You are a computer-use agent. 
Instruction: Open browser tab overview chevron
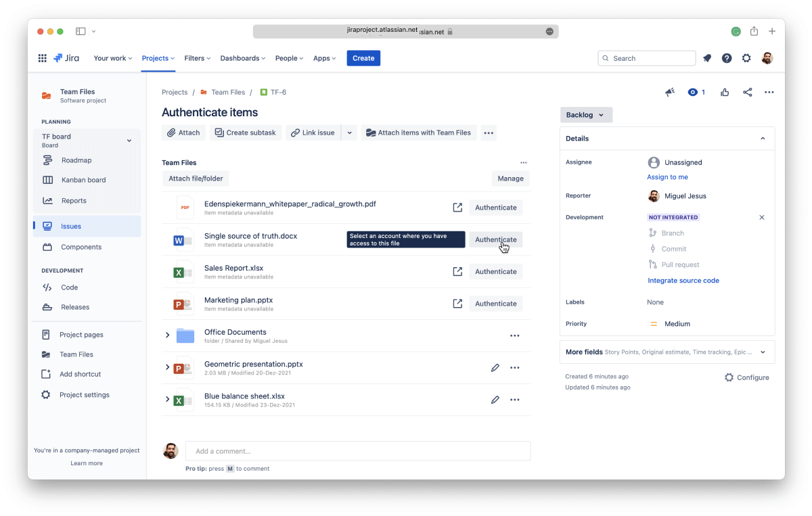93,31
